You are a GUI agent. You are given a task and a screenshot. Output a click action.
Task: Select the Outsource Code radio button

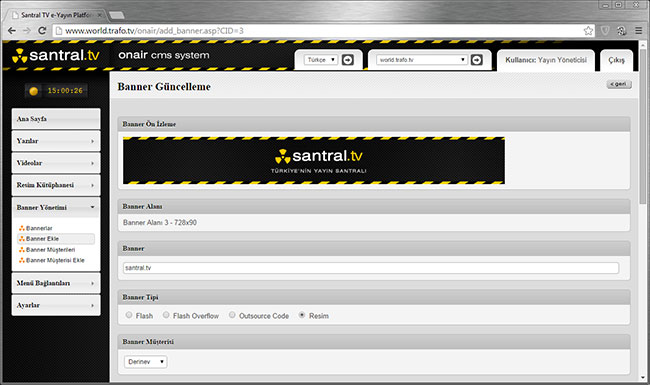pos(232,315)
